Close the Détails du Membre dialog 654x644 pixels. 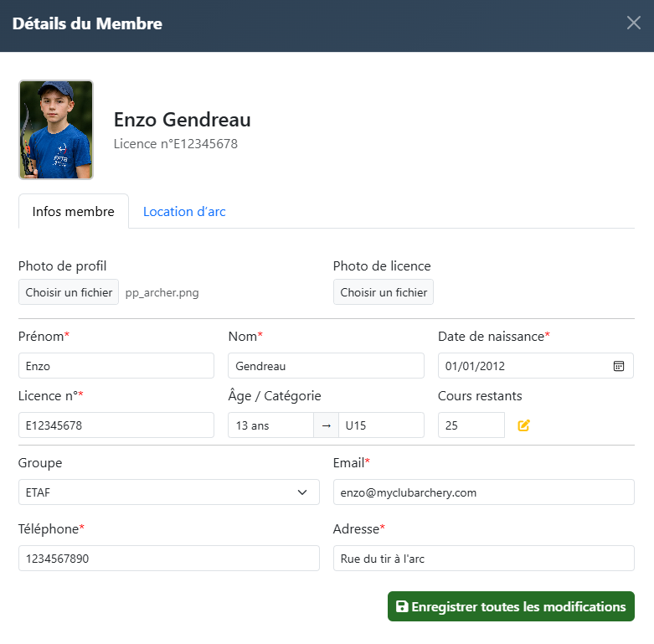pos(634,23)
